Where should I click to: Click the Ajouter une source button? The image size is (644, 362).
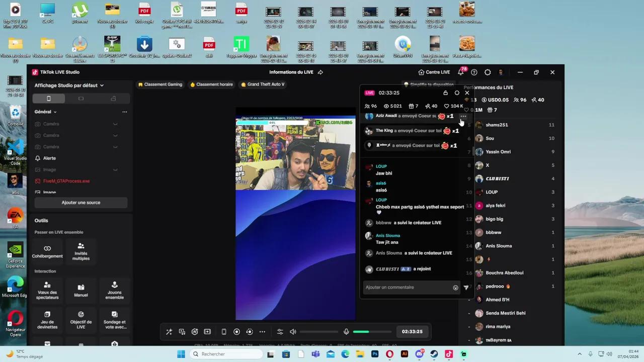coord(80,203)
